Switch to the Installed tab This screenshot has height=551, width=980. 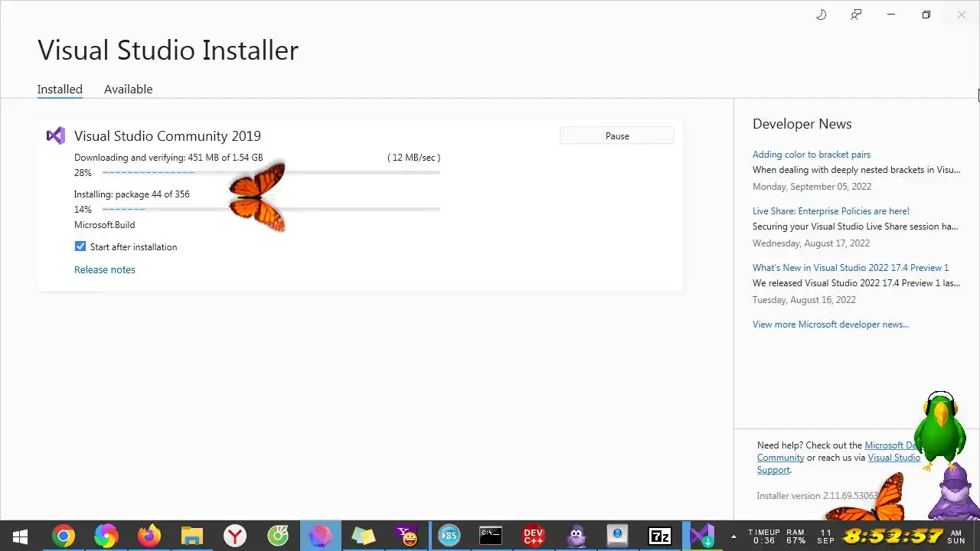pos(60,89)
